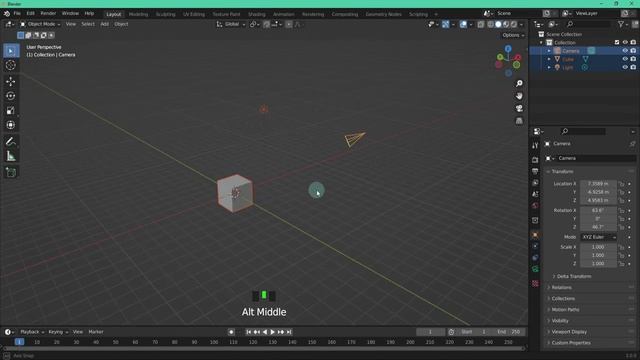Open the Scene properties tab
Image resolution: width=640 pixels, height=360 pixels.
coord(535,194)
